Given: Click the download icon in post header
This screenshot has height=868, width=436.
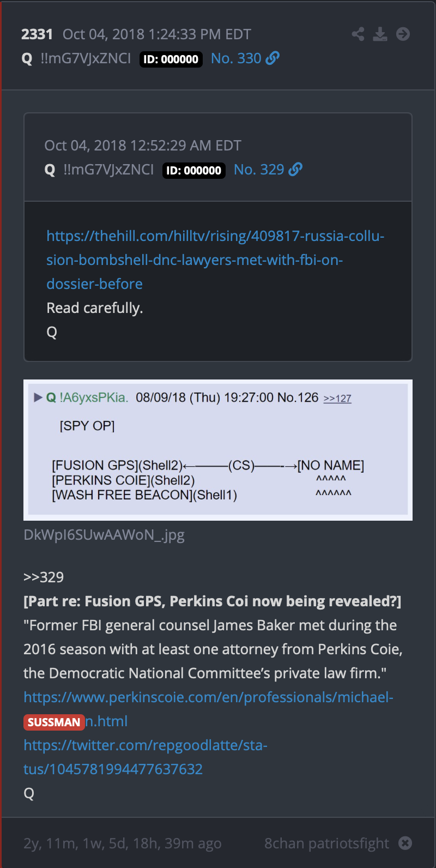Looking at the screenshot, I should coord(380,34).
